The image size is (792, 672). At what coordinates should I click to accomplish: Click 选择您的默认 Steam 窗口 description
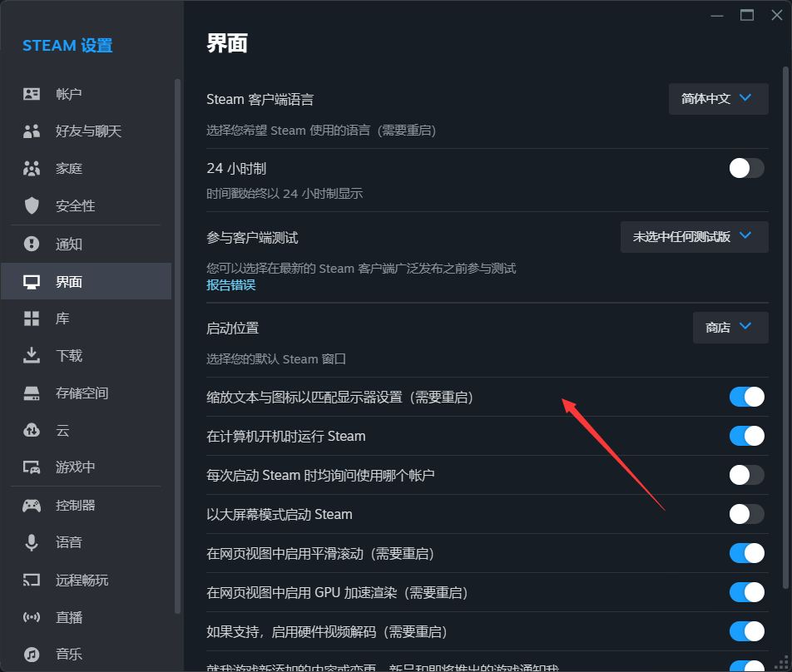click(x=276, y=359)
